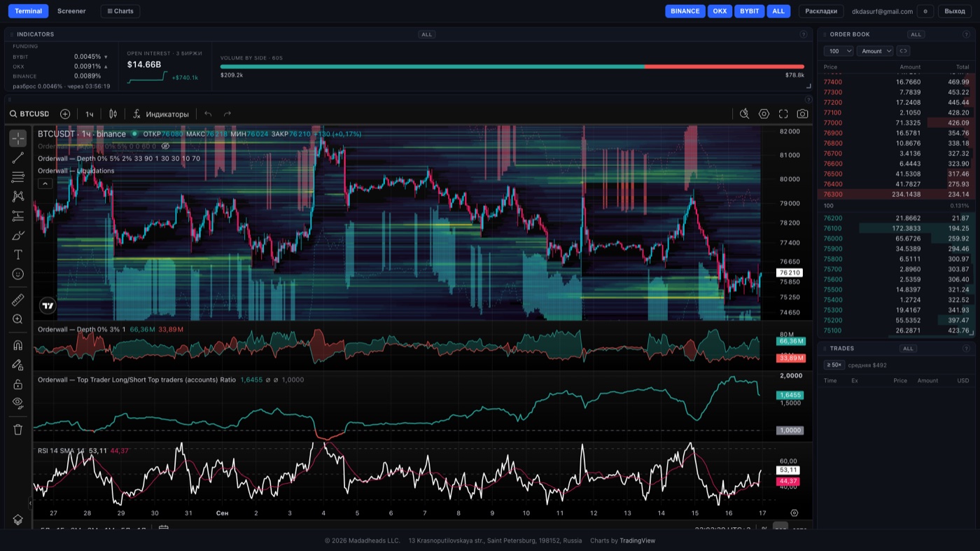Toggle magnet mode for drawings
980x551 pixels.
coord(18,345)
